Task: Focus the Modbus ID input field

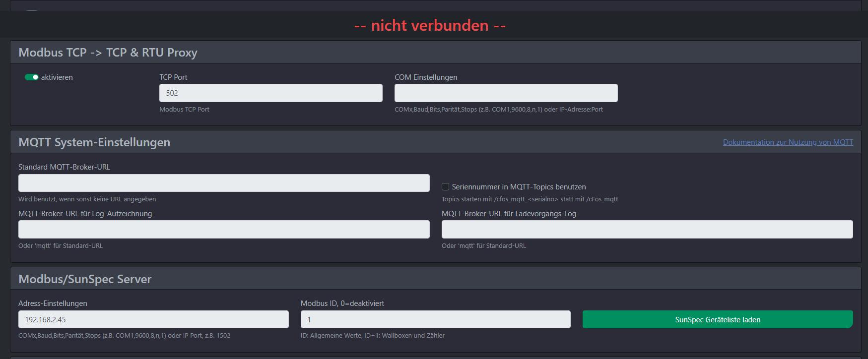Action: click(x=435, y=319)
